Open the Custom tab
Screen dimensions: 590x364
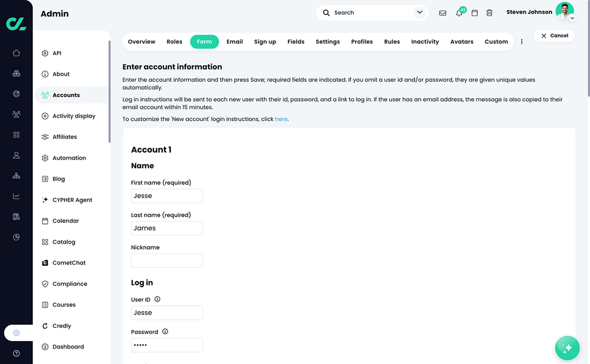496,42
